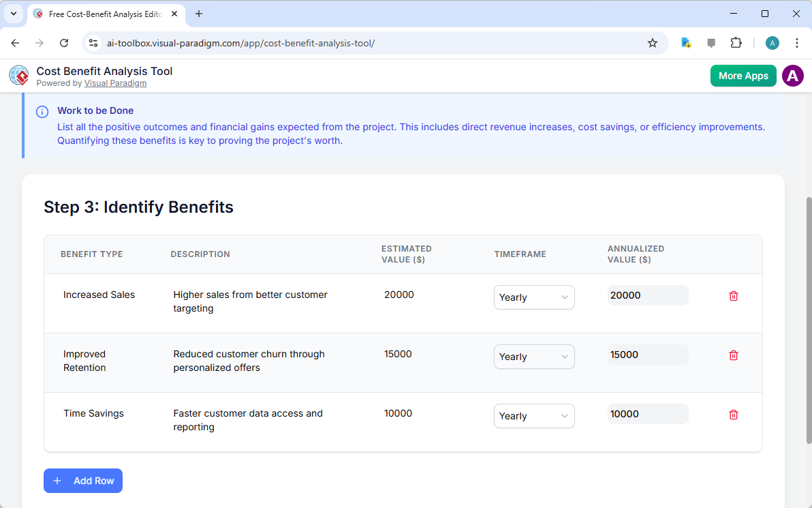This screenshot has width=812, height=508.
Task: Change the Improved Retention timeframe dropdown
Action: tap(534, 357)
